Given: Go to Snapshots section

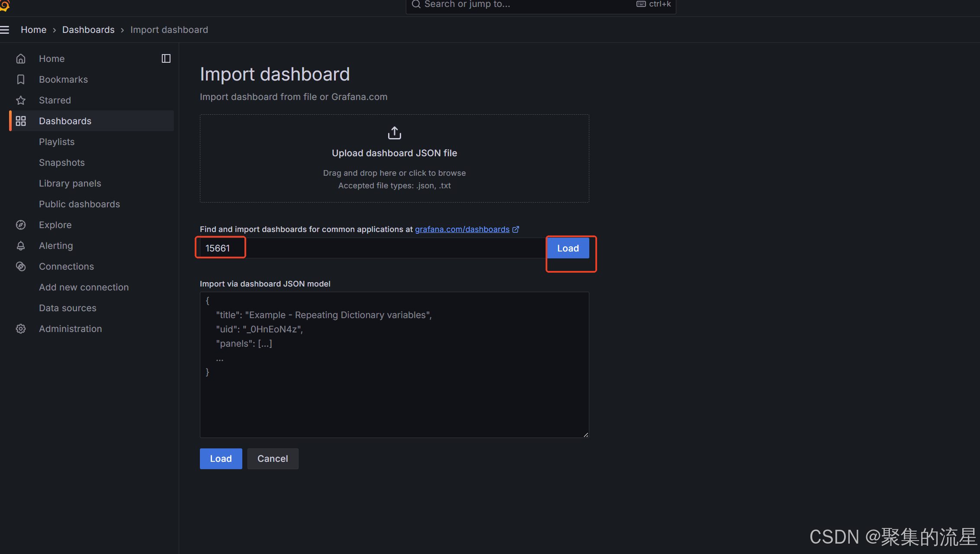Looking at the screenshot, I should pos(62,163).
